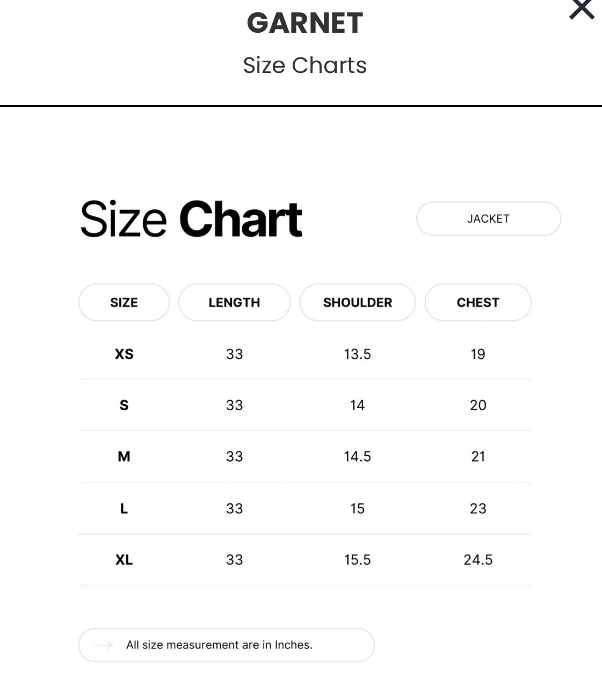The width and height of the screenshot is (602, 700).
Task: Click the S size row label
Action: pos(124,405)
